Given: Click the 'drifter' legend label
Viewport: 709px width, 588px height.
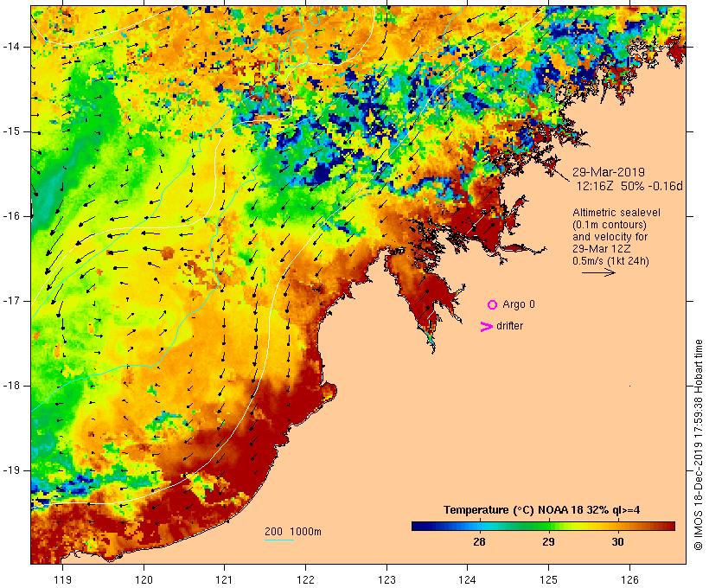Looking at the screenshot, I should coord(509,326).
